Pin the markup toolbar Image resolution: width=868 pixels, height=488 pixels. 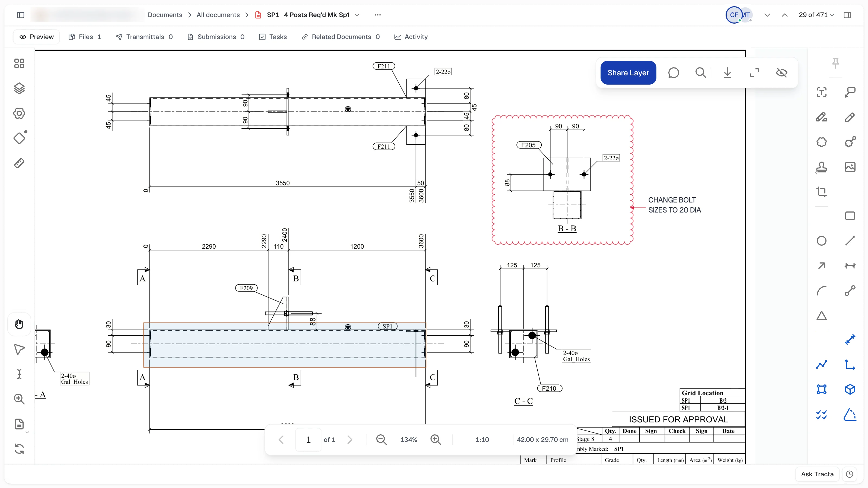pyautogui.click(x=835, y=63)
